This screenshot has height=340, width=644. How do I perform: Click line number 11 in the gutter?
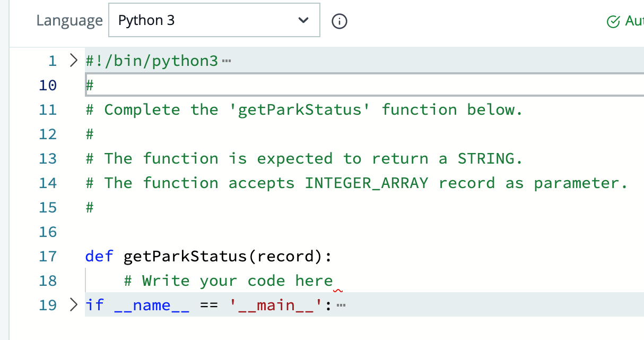coord(48,109)
